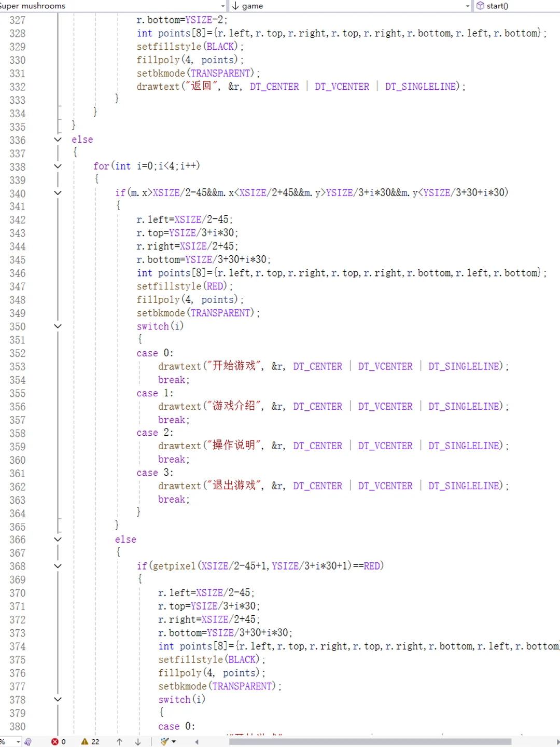560x747 pixels.
Task: Click the warning count 22 in status bar
Action: [x=95, y=742]
